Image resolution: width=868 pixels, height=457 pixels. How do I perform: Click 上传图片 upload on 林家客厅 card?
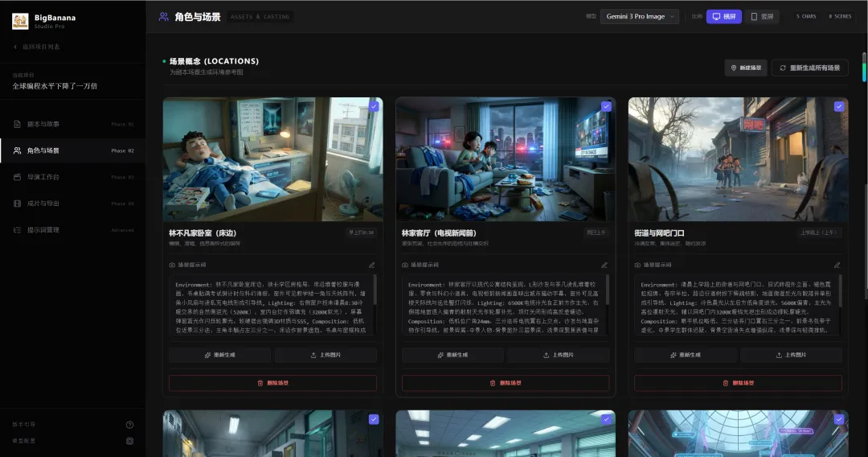(558, 355)
